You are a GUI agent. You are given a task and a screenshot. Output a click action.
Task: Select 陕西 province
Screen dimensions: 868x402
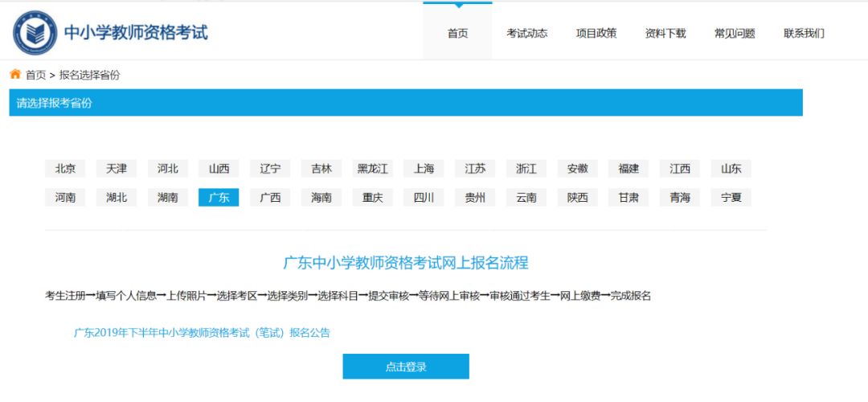point(578,198)
